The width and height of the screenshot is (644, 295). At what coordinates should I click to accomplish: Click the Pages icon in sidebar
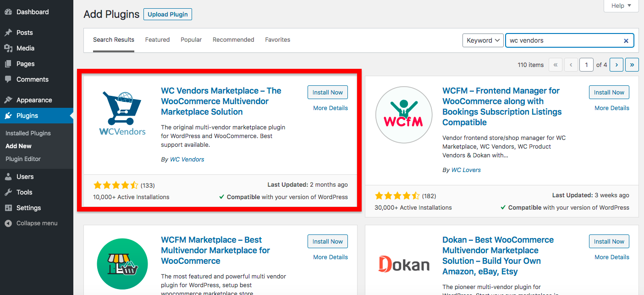coord(8,64)
